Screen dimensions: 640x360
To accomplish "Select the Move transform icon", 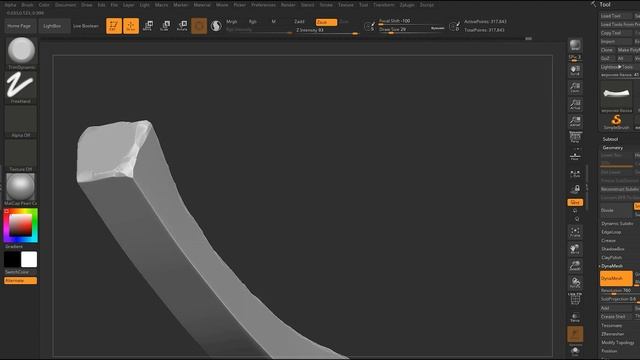I will [x=148, y=26].
